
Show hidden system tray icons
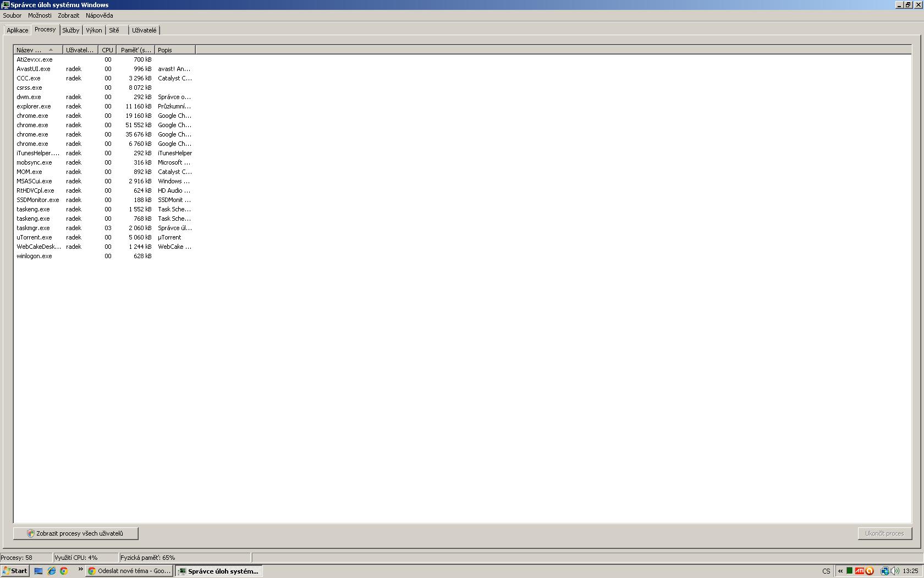[840, 571]
